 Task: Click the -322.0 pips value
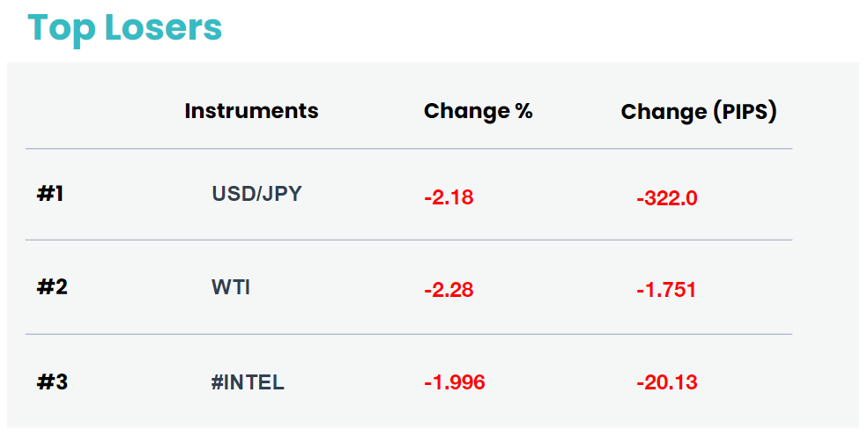(667, 198)
